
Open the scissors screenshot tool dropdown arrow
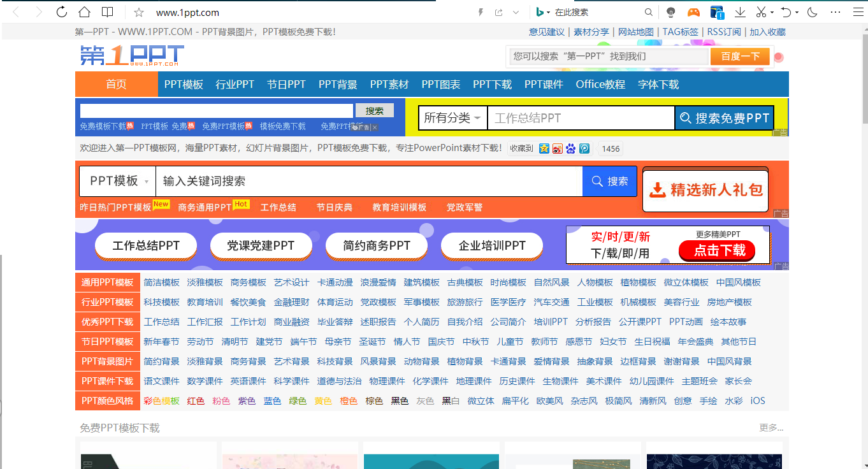(772, 13)
